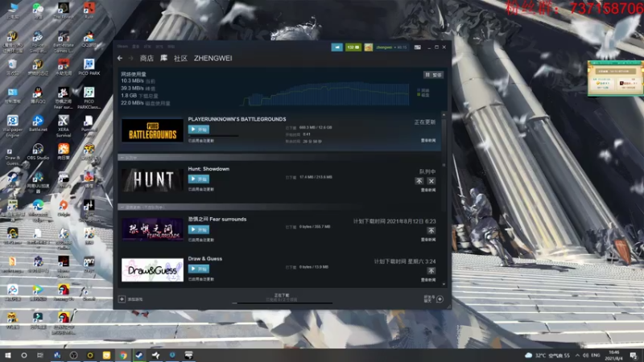This screenshot has height=362, width=644.
Task: Select the Origin desktop shortcut
Action: click(64, 208)
